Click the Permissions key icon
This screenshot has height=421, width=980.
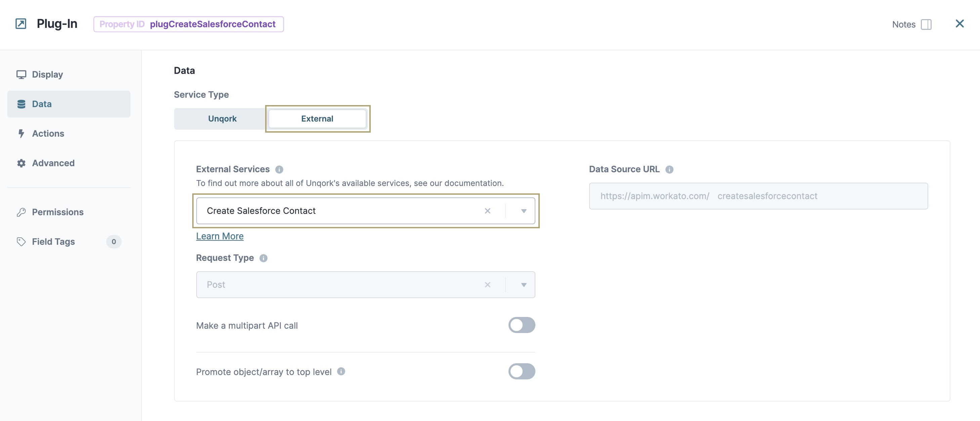point(21,212)
